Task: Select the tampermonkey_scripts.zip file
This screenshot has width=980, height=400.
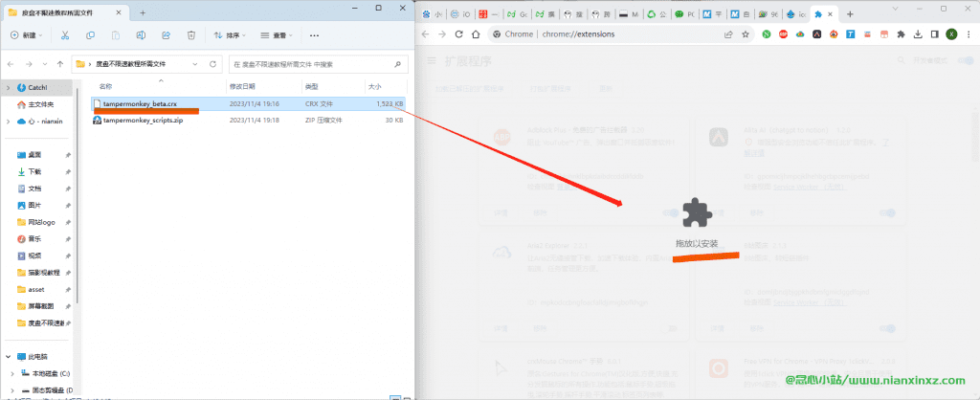Action: [x=248, y=120]
